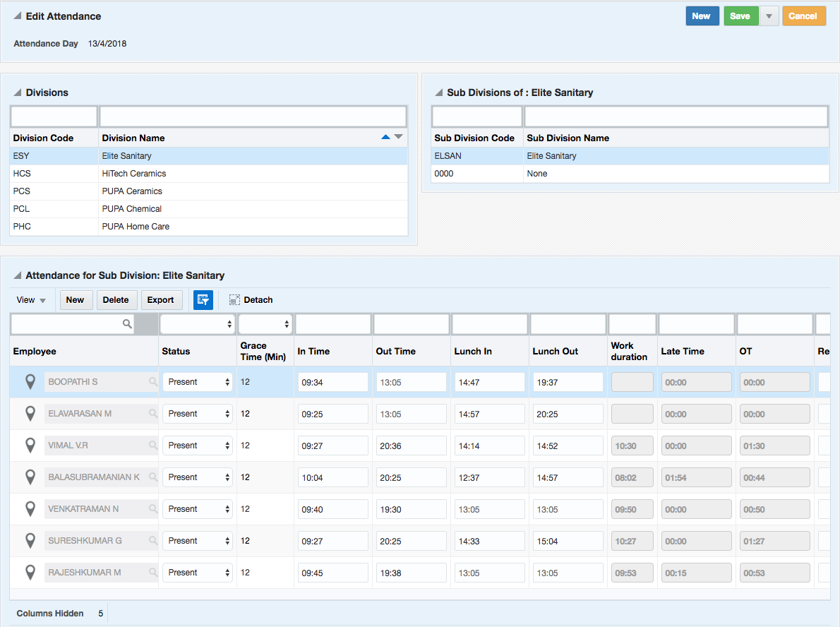Click Lunch In field for BALASUBRAMANIAN K

490,477
